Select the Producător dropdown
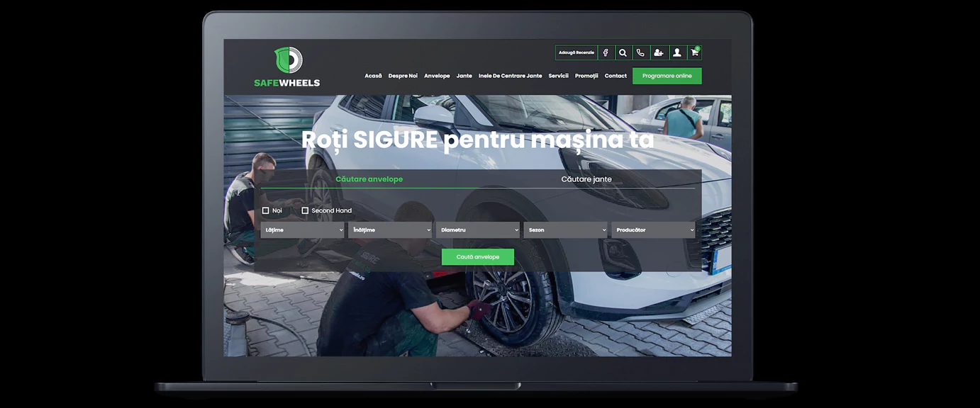Screen dimensions: 980x408 pos(653,230)
